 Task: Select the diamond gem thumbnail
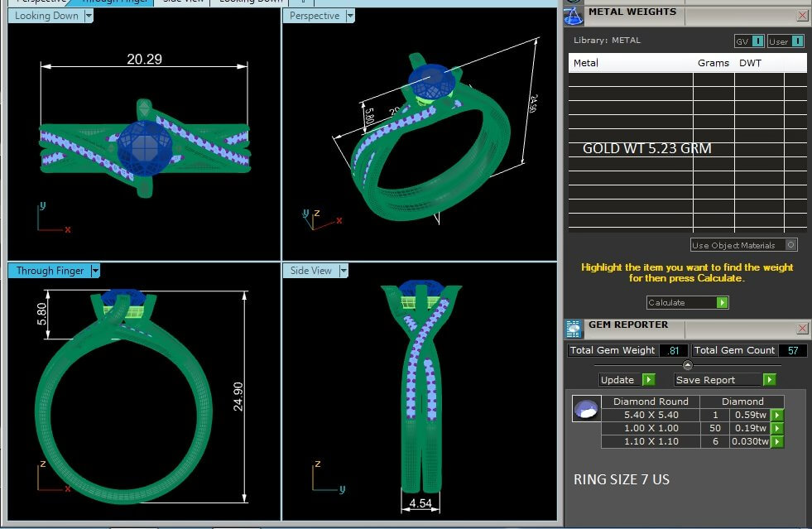tap(586, 409)
